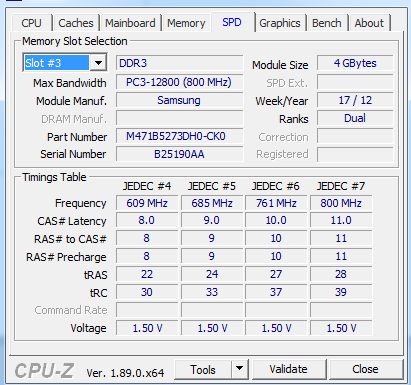Click the Dual ranks value
Viewport: 411px width, 385px height.
coord(355,118)
